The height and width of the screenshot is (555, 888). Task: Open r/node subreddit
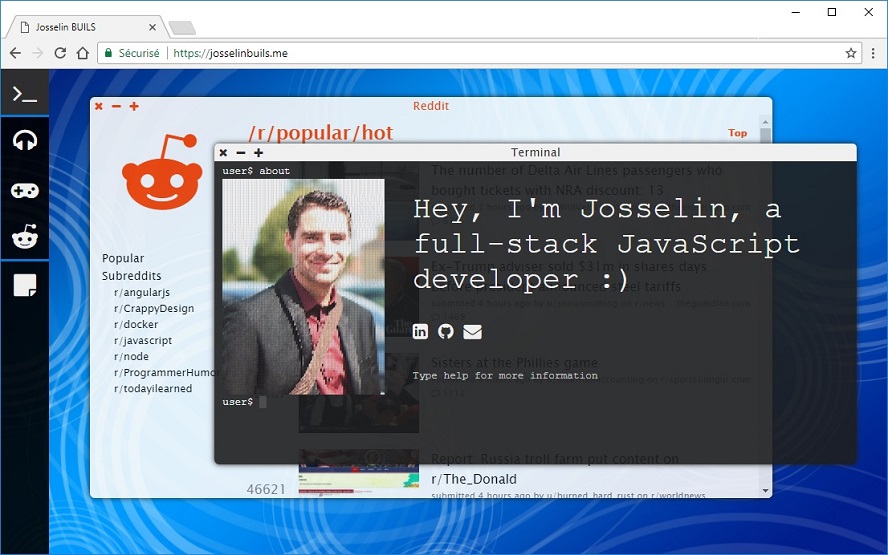(x=131, y=356)
